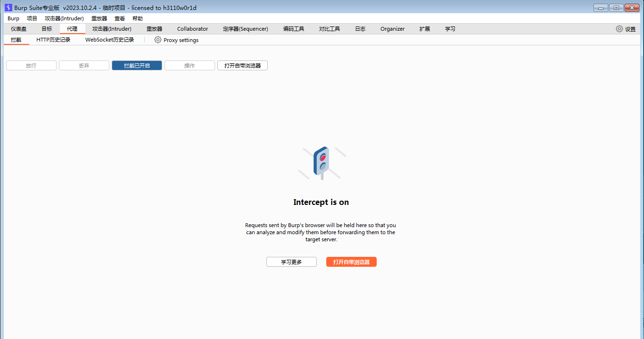Viewport: 644px width, 339px height.
Task: Open the 帮助 menu
Action: pyautogui.click(x=138, y=18)
